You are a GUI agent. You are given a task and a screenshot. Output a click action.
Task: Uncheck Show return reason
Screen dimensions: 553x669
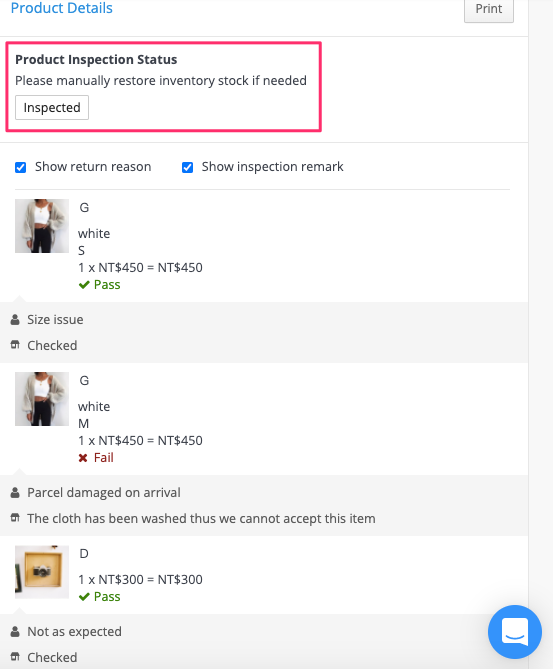coord(20,167)
